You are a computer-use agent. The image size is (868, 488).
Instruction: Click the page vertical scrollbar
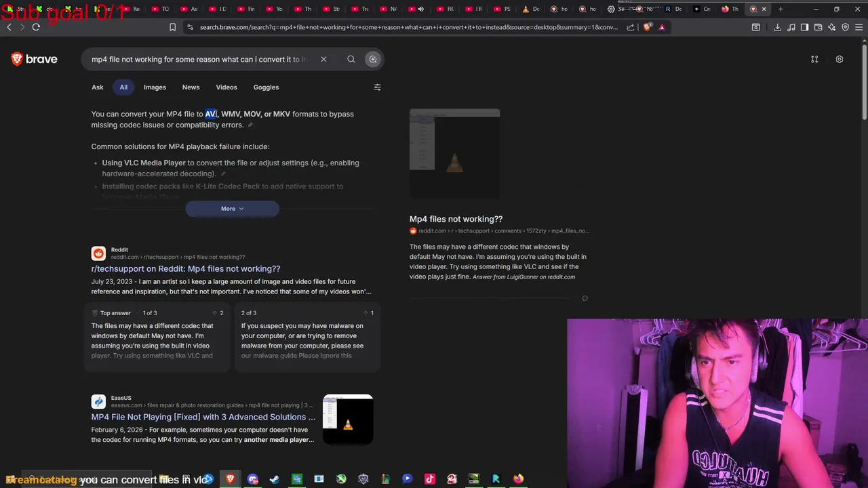864,81
